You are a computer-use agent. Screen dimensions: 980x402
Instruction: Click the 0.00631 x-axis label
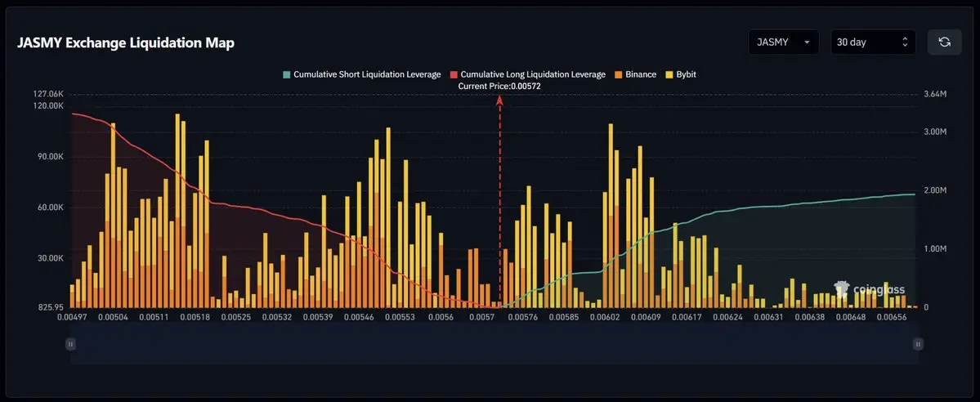pyautogui.click(x=769, y=318)
